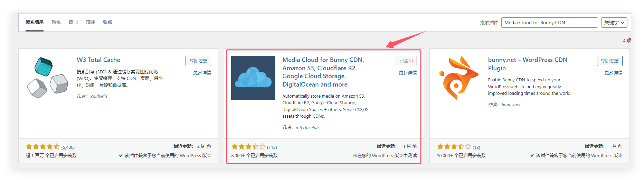This screenshot has height=180, width=644.
Task: Focus the plugin search input field
Action: pyautogui.click(x=549, y=22)
